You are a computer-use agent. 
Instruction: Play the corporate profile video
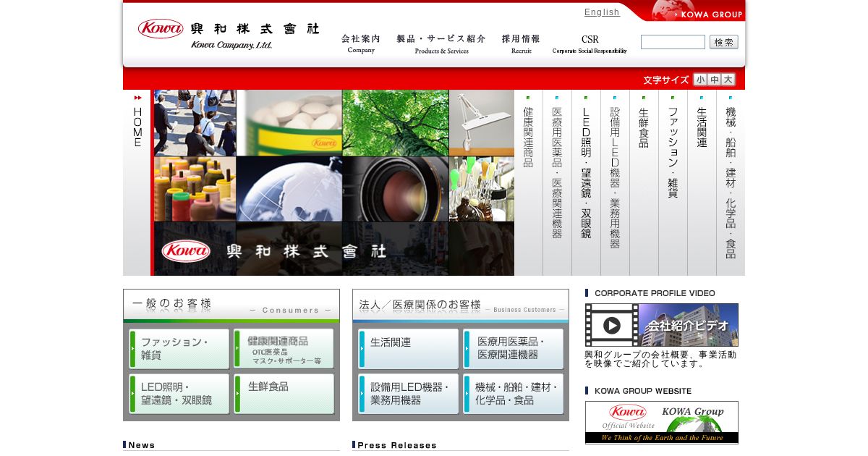(x=611, y=325)
